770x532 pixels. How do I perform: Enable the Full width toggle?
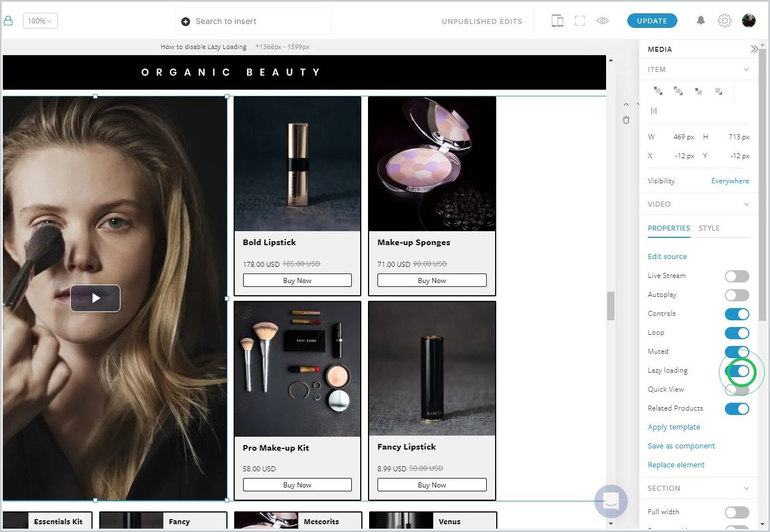click(x=737, y=513)
